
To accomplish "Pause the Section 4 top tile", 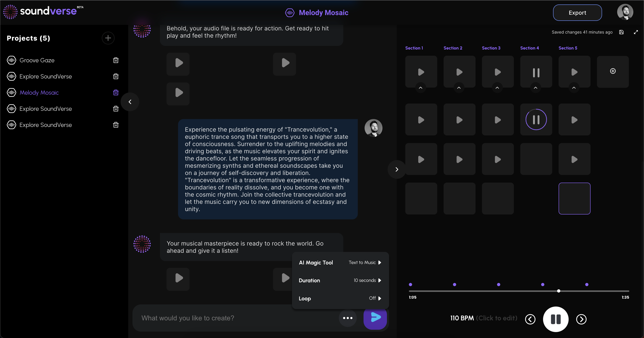I will pyautogui.click(x=536, y=72).
